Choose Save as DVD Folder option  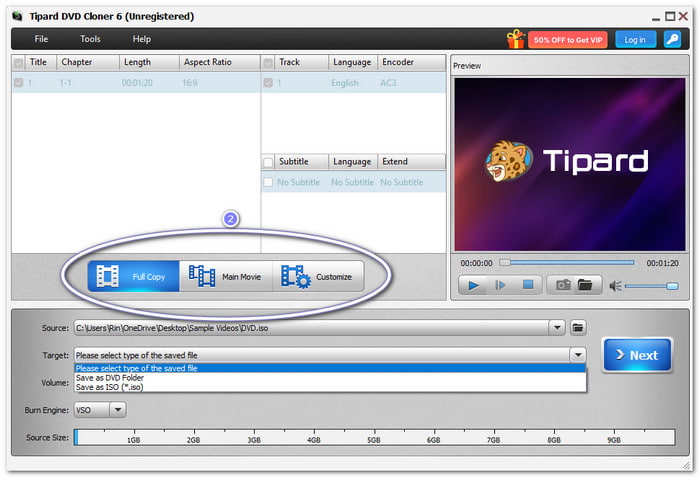(x=330, y=378)
